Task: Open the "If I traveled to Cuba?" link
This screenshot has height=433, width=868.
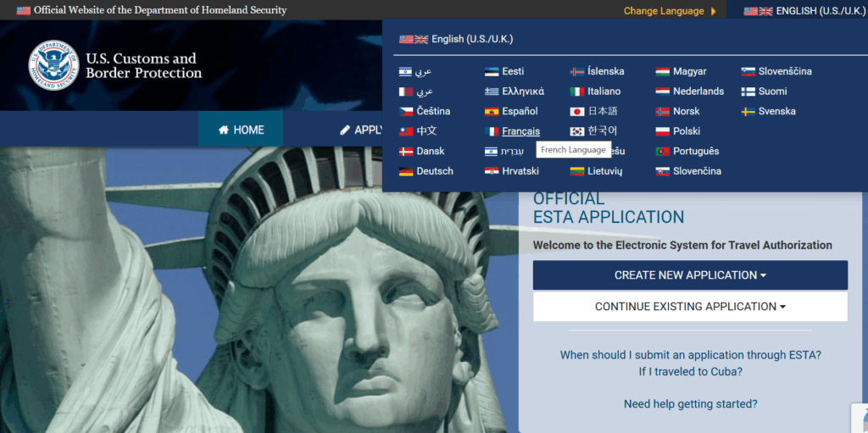Action: pos(690,372)
